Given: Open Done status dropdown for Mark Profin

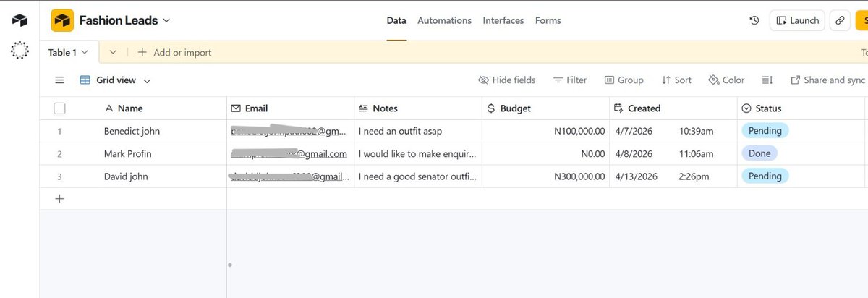Looking at the screenshot, I should [759, 153].
